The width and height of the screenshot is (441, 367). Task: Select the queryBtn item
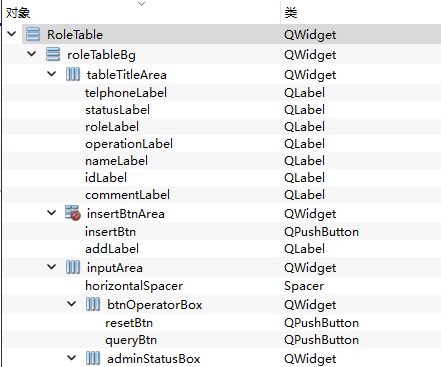131,340
